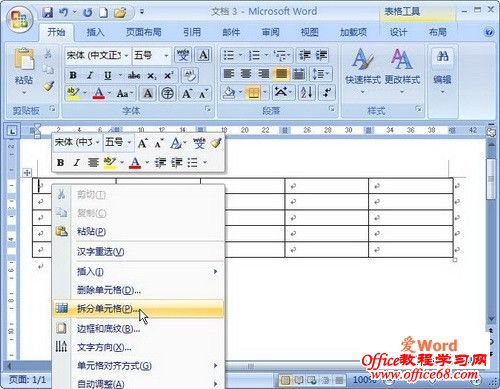The image size is (500, 389).
Task: Choose Delete Cells in context menu
Action: 138,290
